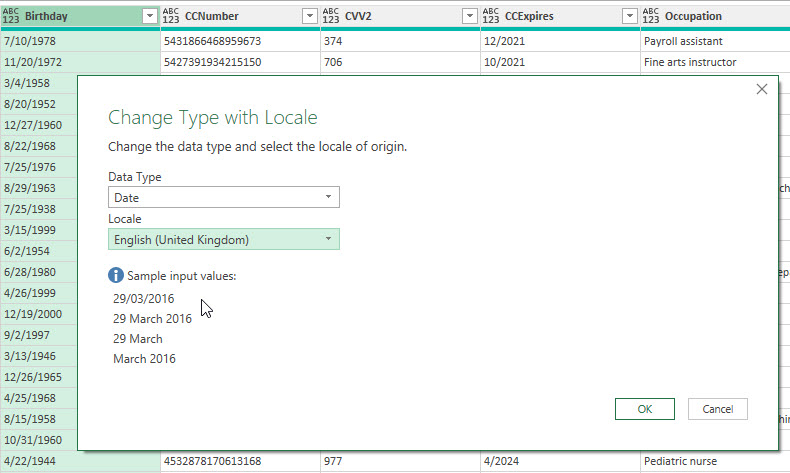
Task: Select credit card number 5427391934215150 cell
Action: coord(239,62)
